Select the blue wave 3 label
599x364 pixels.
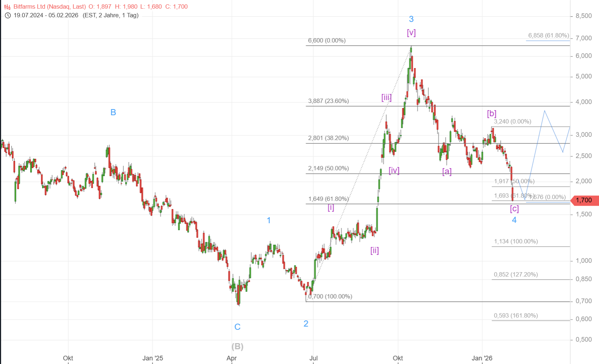(x=411, y=19)
